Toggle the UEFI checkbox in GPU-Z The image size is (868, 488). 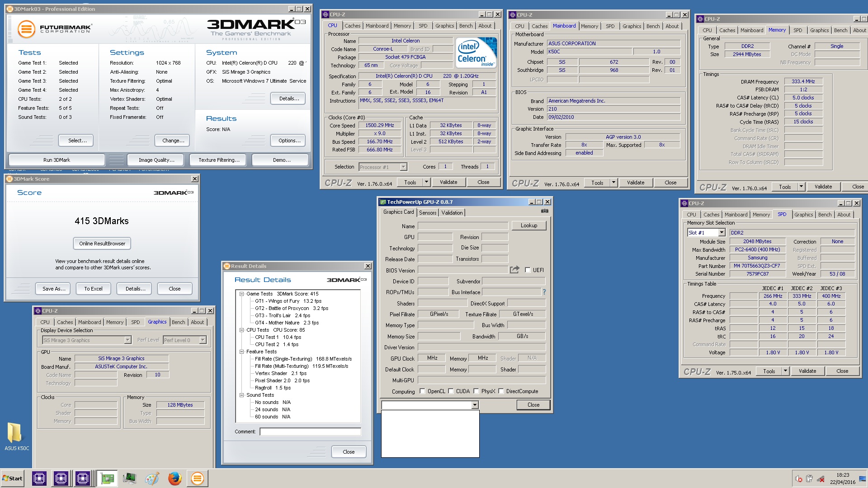click(528, 270)
